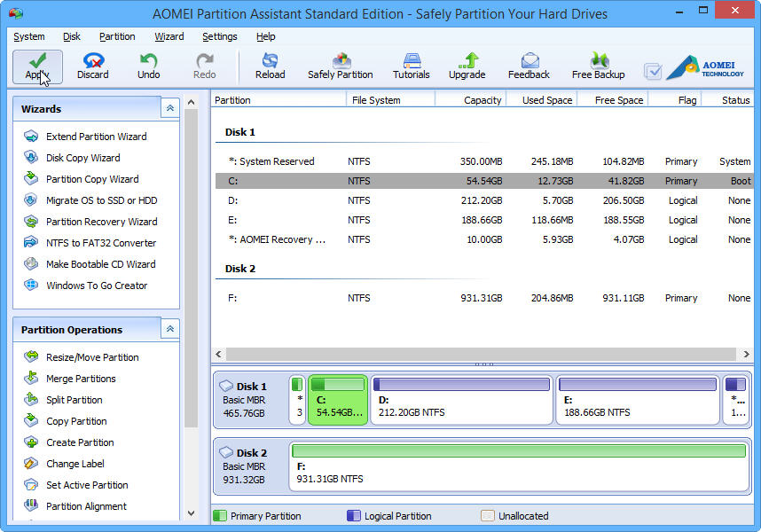Launch Free Backup from the toolbar
Image resolution: width=761 pixels, height=532 pixels.
(598, 66)
